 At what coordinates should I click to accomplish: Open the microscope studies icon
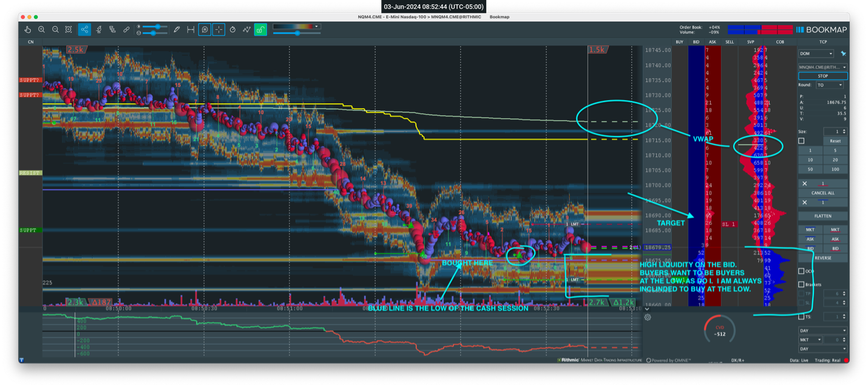click(99, 29)
